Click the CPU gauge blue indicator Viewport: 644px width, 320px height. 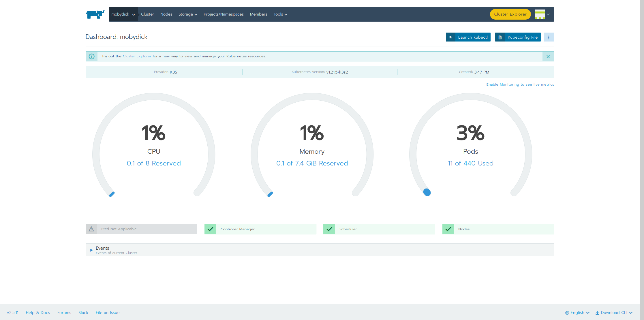pyautogui.click(x=112, y=194)
